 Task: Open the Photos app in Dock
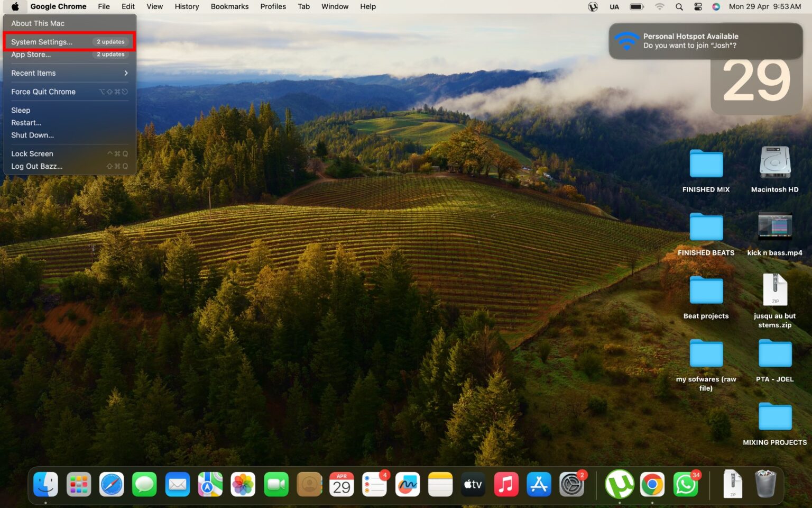pyautogui.click(x=243, y=484)
